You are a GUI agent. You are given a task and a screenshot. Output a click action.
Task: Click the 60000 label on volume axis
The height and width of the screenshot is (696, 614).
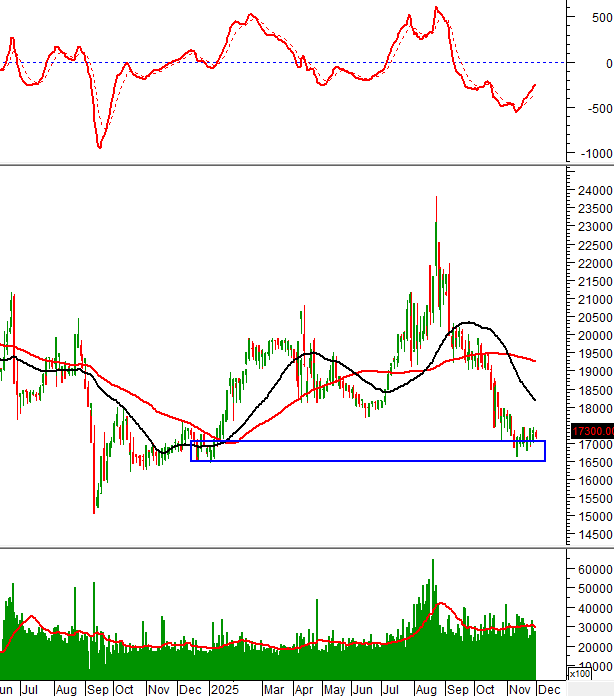coord(591,569)
